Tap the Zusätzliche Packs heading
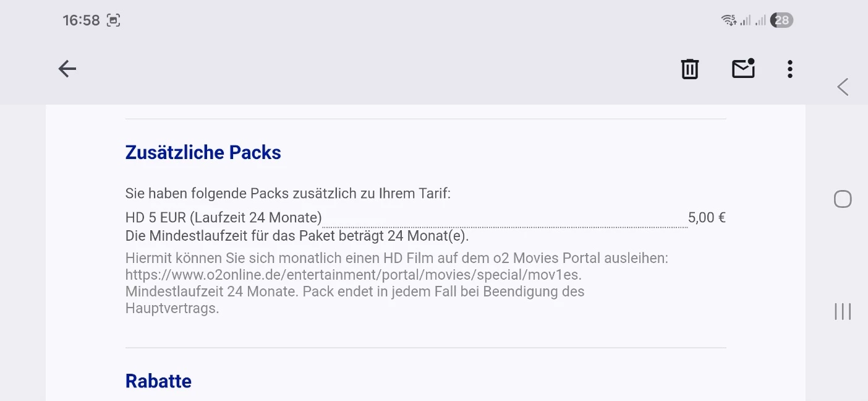868x401 pixels. tap(203, 152)
